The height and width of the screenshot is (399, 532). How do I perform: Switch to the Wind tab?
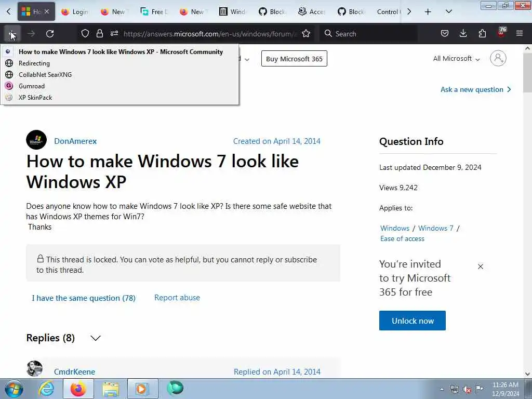point(232,12)
